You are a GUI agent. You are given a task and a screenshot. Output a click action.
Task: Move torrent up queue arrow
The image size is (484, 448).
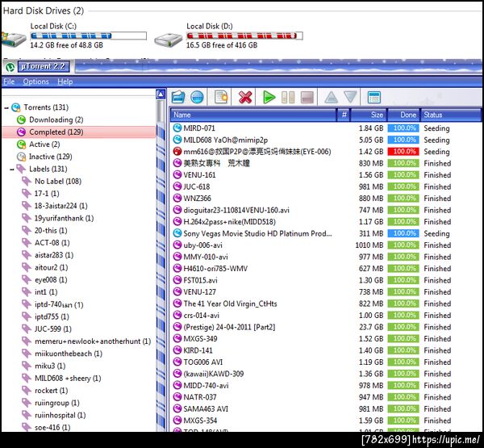click(332, 97)
